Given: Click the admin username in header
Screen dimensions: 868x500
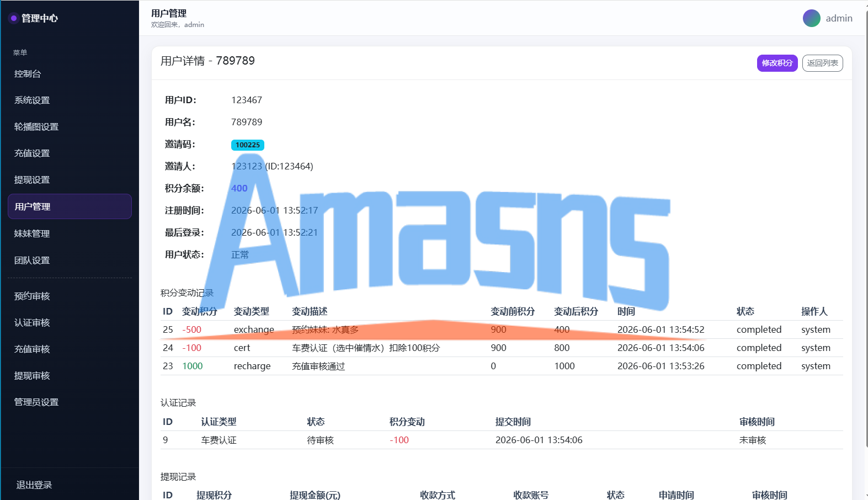Looking at the screenshot, I should click(x=839, y=18).
